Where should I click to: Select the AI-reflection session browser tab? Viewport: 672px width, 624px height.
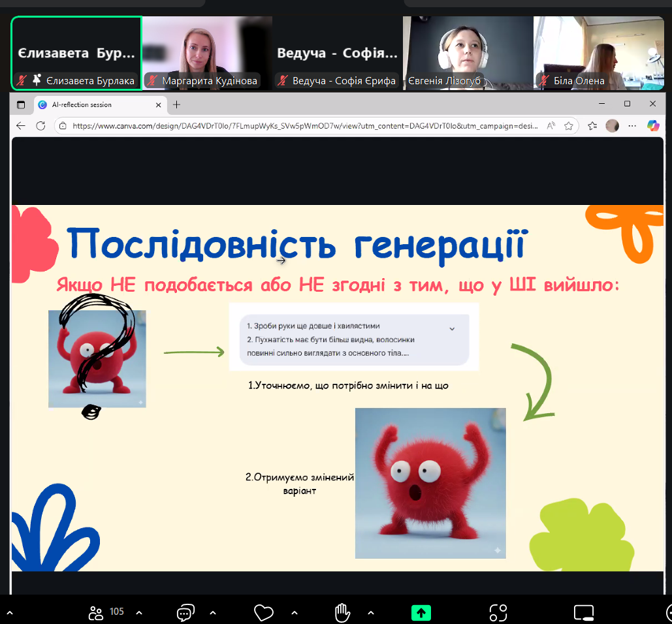(x=95, y=104)
